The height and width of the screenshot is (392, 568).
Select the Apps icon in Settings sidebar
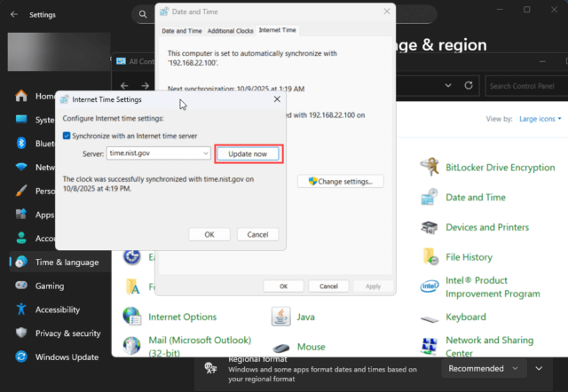coord(21,215)
